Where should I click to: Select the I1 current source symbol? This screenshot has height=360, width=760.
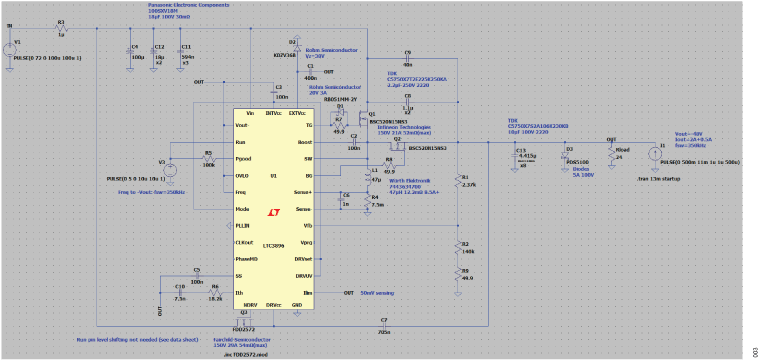pyautogui.click(x=660, y=154)
